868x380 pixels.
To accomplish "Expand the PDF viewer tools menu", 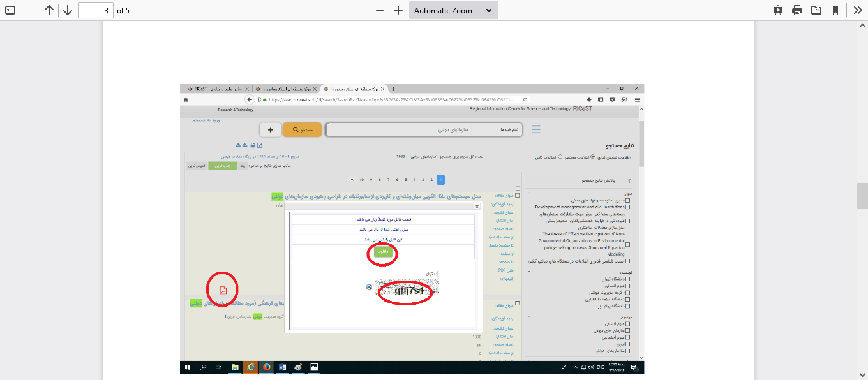I will pos(858,10).
